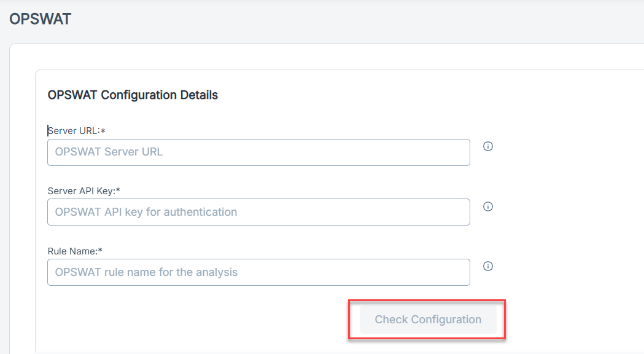Click the 'OPSWAT rule name for the analysis' placeholder
The height and width of the screenshot is (354, 644).
[x=146, y=272]
